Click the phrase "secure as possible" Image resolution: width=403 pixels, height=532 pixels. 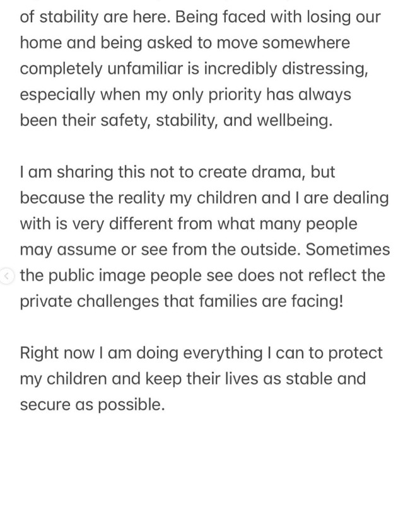[92, 405]
